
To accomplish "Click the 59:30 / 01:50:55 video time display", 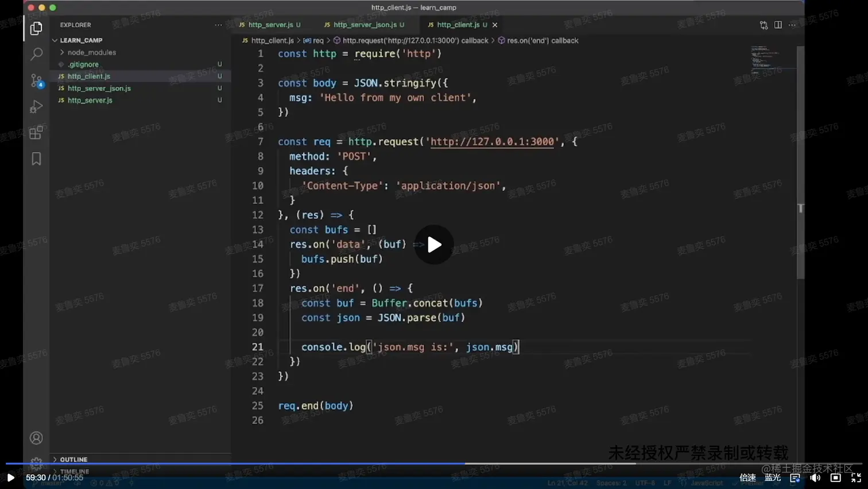I will click(55, 478).
